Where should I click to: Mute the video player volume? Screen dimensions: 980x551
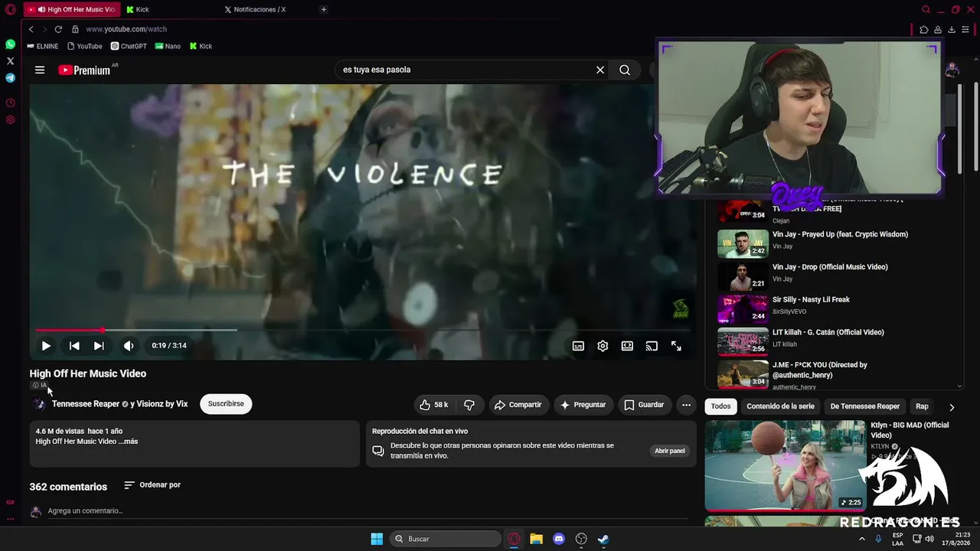(x=129, y=346)
